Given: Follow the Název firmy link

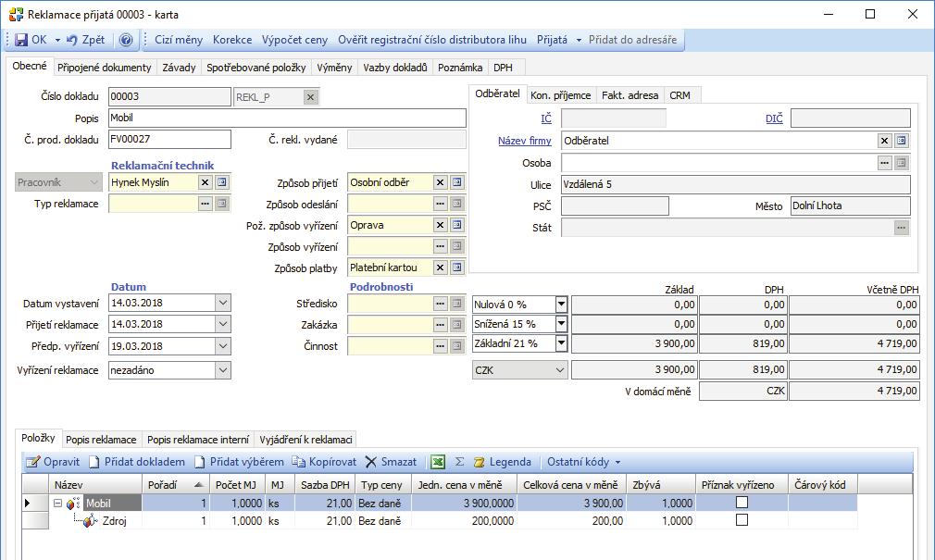Looking at the screenshot, I should coord(525,141).
